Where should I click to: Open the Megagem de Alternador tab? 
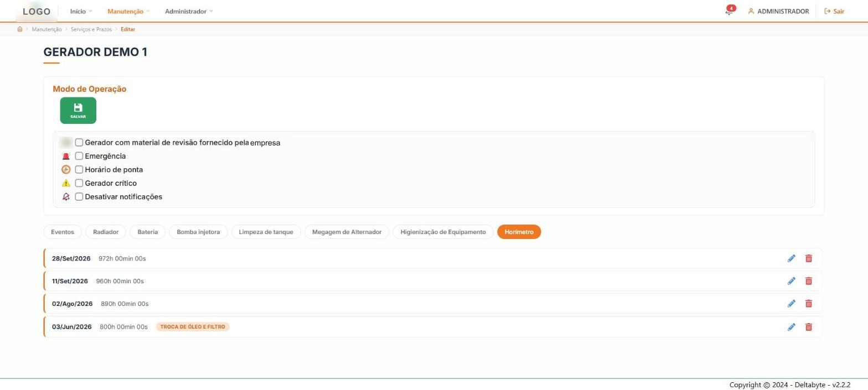(x=347, y=232)
